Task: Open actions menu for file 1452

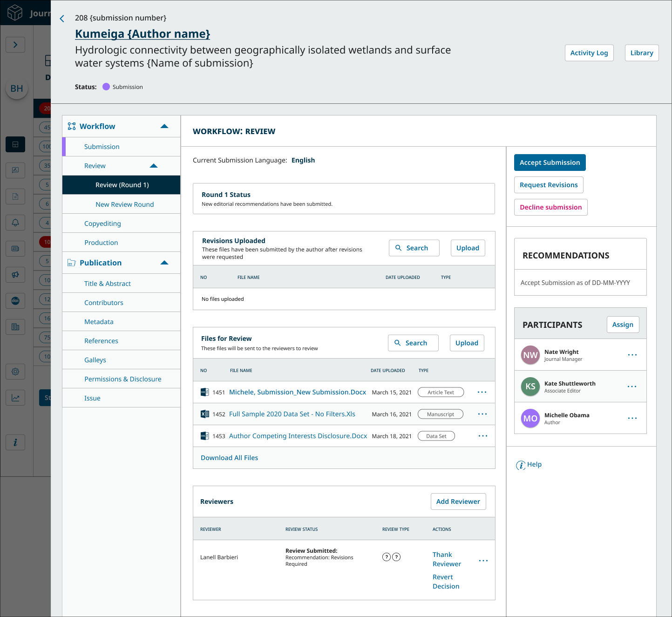Action: click(x=482, y=414)
